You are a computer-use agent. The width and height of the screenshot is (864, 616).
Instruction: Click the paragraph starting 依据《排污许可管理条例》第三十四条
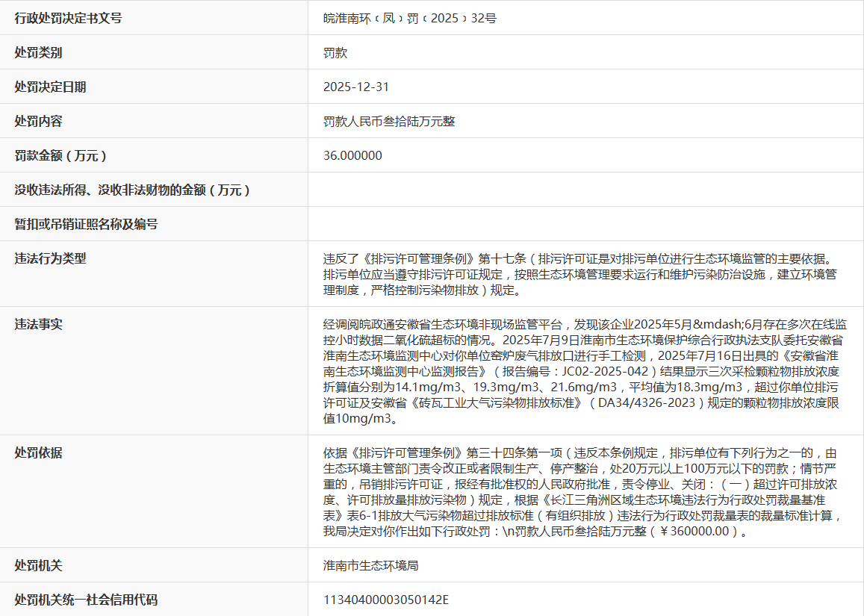point(583,492)
